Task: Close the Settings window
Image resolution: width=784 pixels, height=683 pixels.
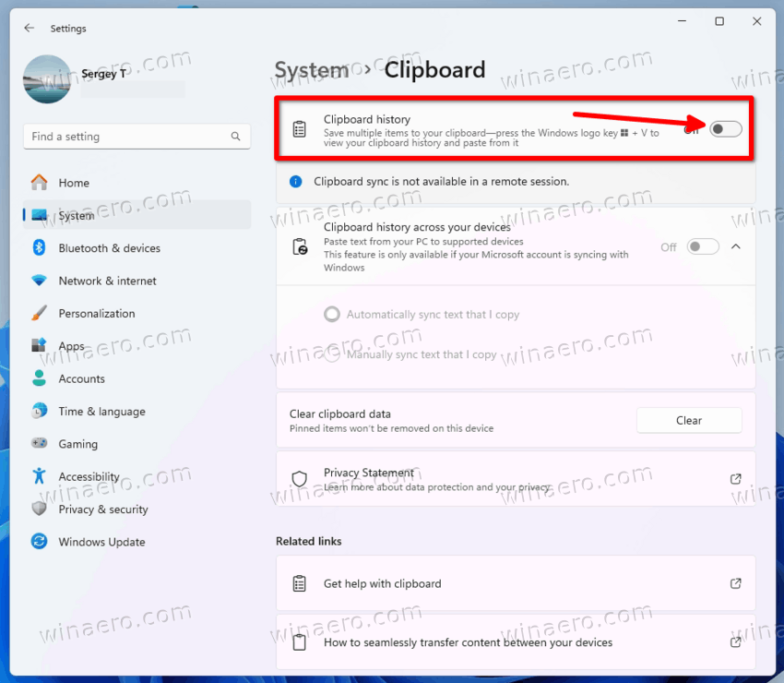Action: coord(756,21)
